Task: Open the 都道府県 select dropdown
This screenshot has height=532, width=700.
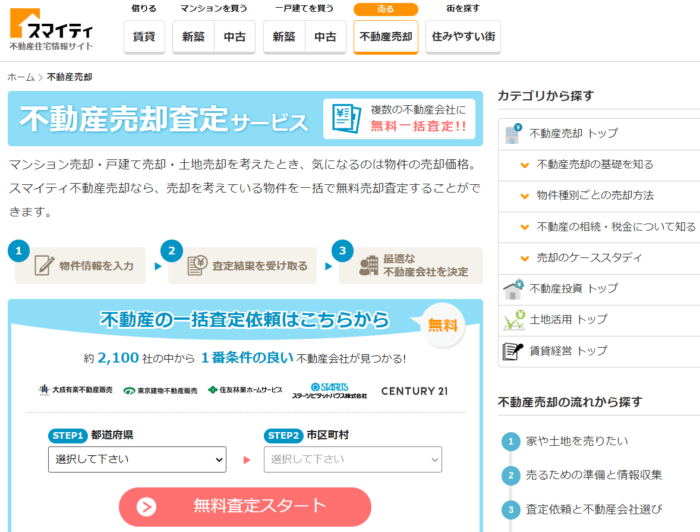Action: (x=137, y=459)
